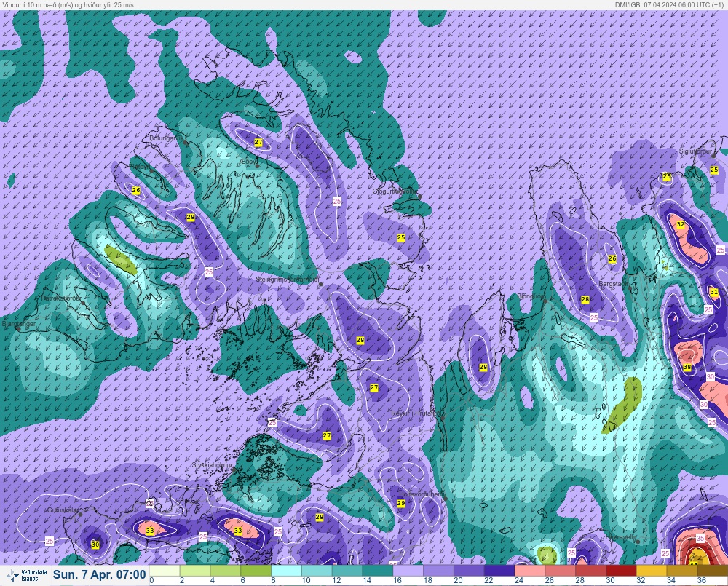Select the Reykir í Hrútafirði label
Viewport: 728px width, 586px height.
click(416, 413)
